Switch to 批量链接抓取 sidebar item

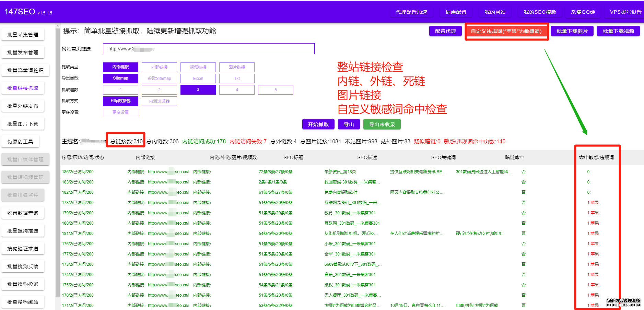(23, 88)
